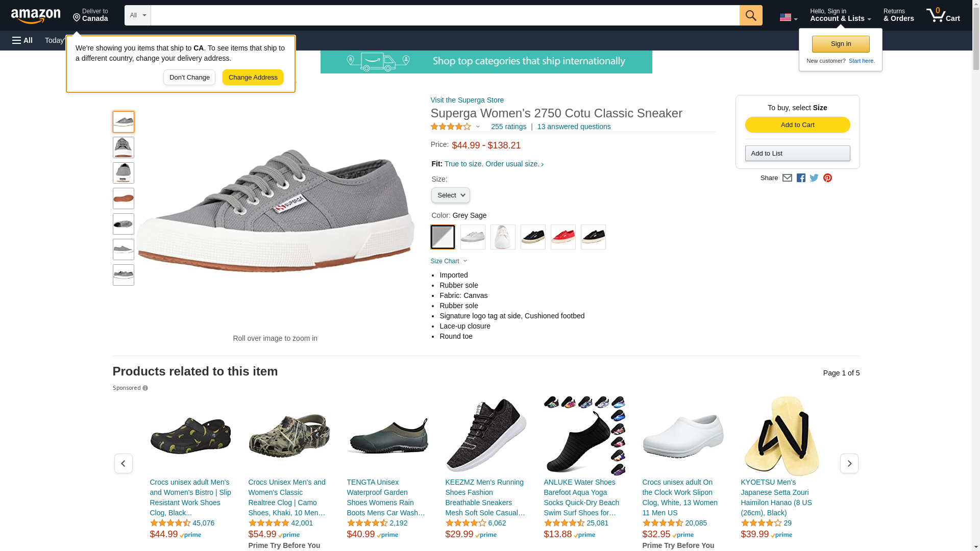Share the product on Twitter
This screenshot has width=980, height=551.
point(814,178)
